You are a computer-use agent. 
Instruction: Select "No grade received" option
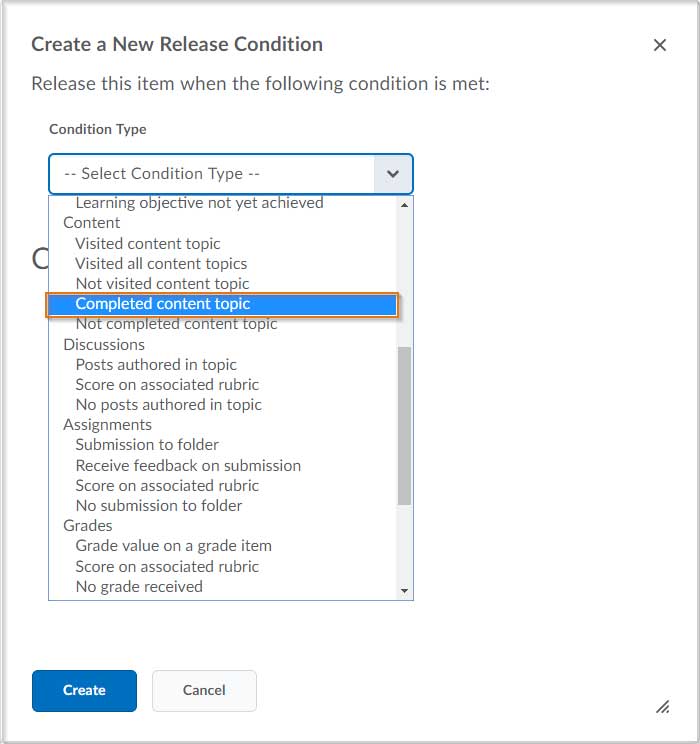(139, 587)
